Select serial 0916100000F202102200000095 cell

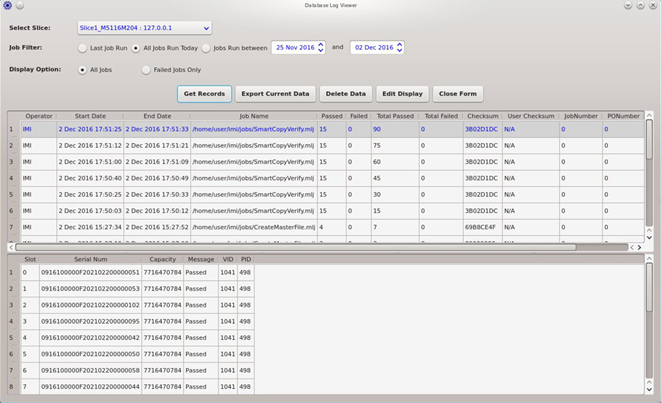(90, 322)
